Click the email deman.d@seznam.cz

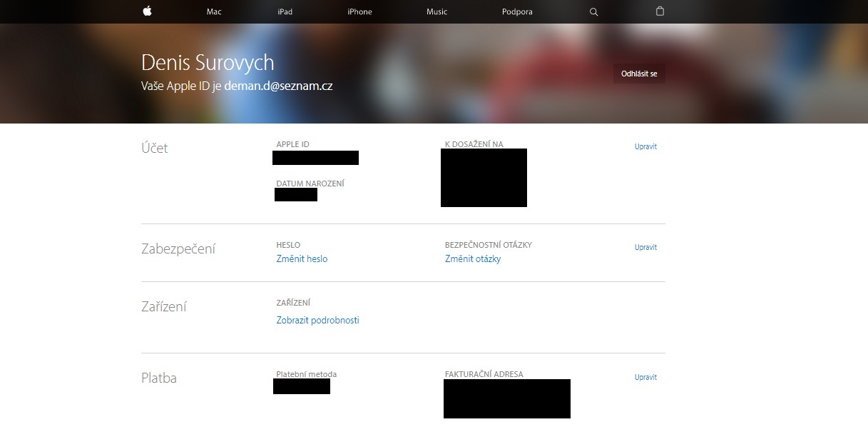278,86
